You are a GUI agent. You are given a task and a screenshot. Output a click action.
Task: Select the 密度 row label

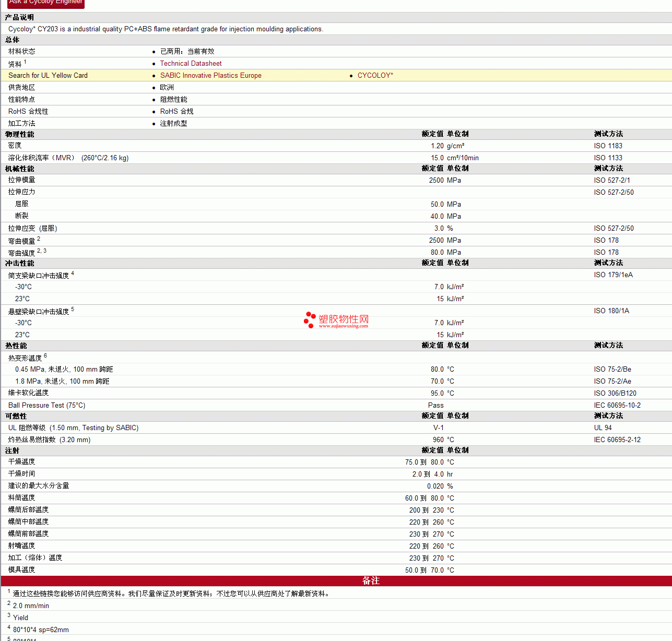point(15,146)
